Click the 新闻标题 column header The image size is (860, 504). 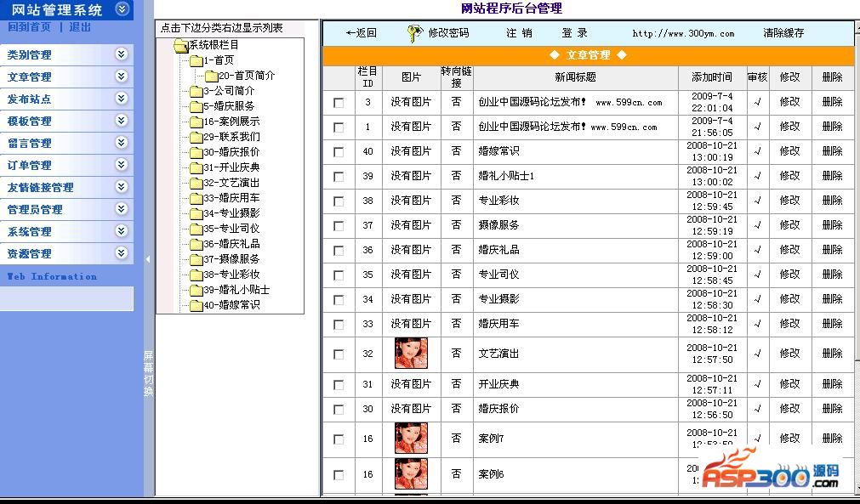click(575, 77)
